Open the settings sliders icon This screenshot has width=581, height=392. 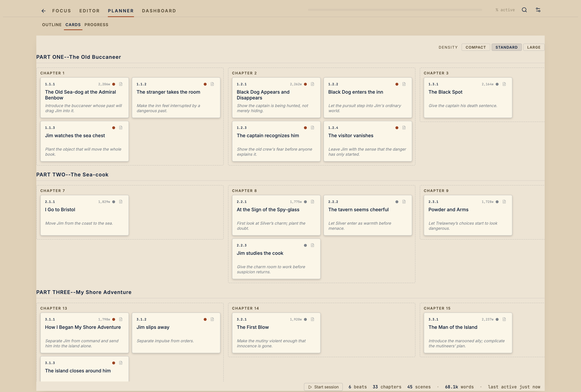coord(538,10)
